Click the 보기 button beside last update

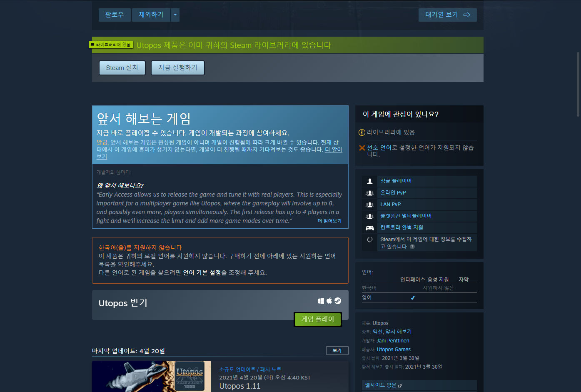tap(337, 351)
